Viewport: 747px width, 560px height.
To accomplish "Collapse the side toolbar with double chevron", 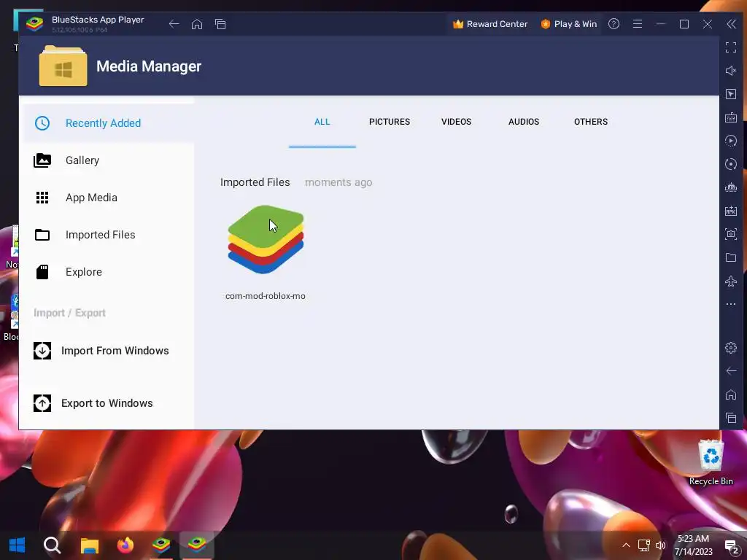I will coord(731,24).
